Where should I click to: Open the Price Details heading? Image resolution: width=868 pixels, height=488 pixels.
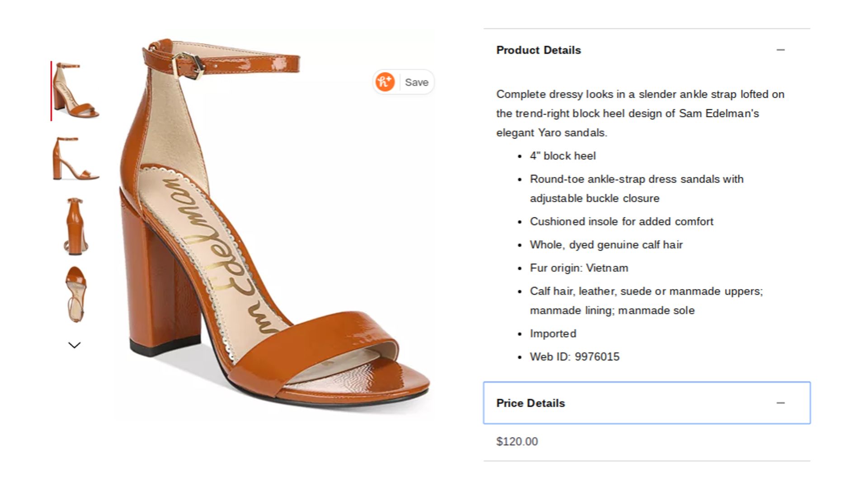point(531,403)
